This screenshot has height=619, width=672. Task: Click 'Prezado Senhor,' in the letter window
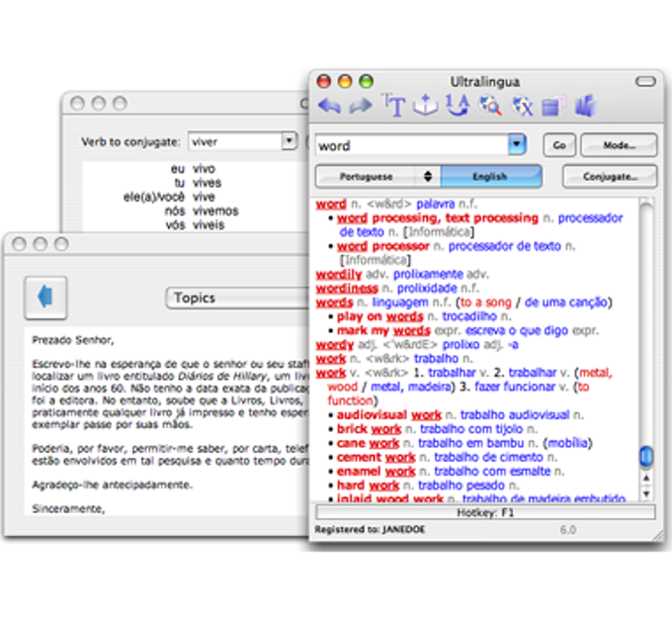click(x=73, y=340)
